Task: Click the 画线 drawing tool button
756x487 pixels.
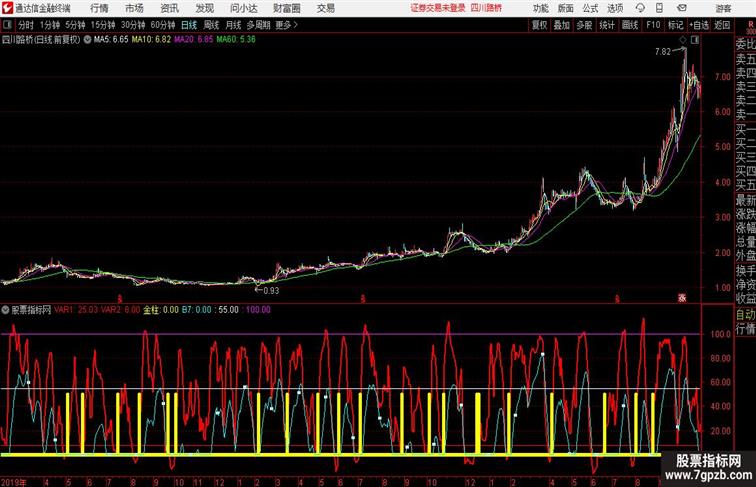Action: click(630, 25)
